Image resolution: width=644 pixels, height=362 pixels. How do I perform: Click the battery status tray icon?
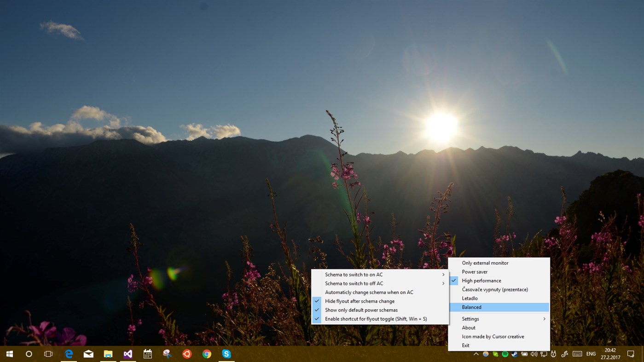pyautogui.click(x=524, y=354)
